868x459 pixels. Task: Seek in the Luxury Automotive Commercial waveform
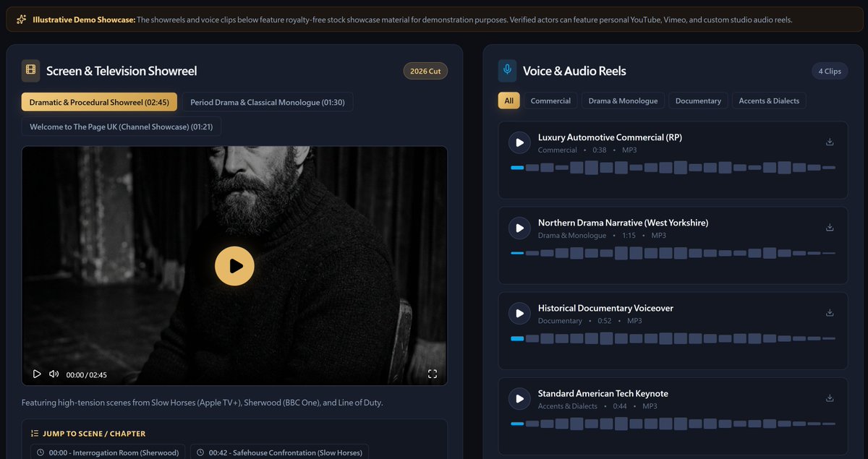pos(673,168)
